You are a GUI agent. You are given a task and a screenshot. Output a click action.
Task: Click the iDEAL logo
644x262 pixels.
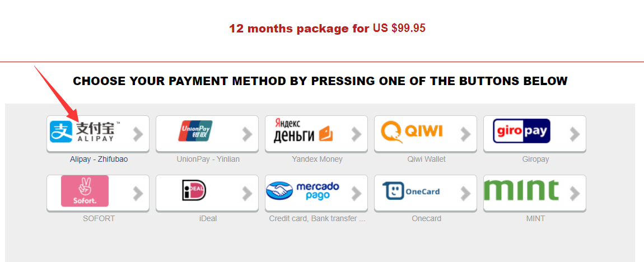[x=194, y=191]
